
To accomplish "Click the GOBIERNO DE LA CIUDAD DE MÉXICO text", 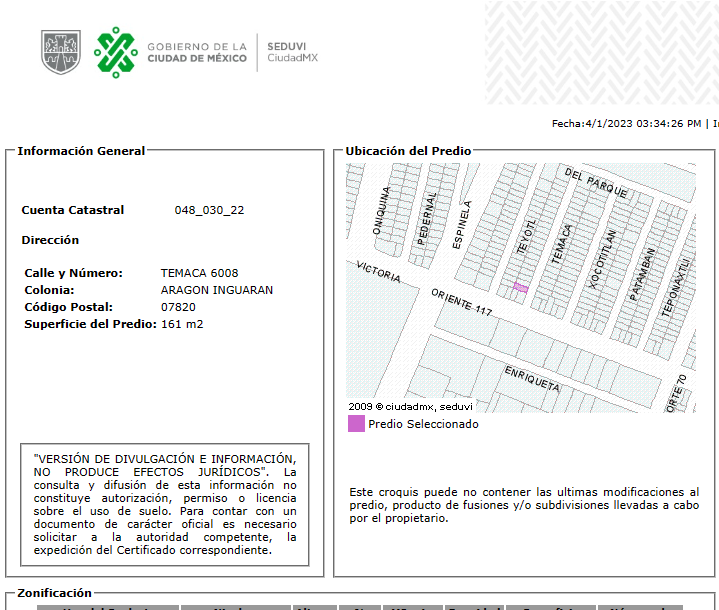I will (197, 52).
